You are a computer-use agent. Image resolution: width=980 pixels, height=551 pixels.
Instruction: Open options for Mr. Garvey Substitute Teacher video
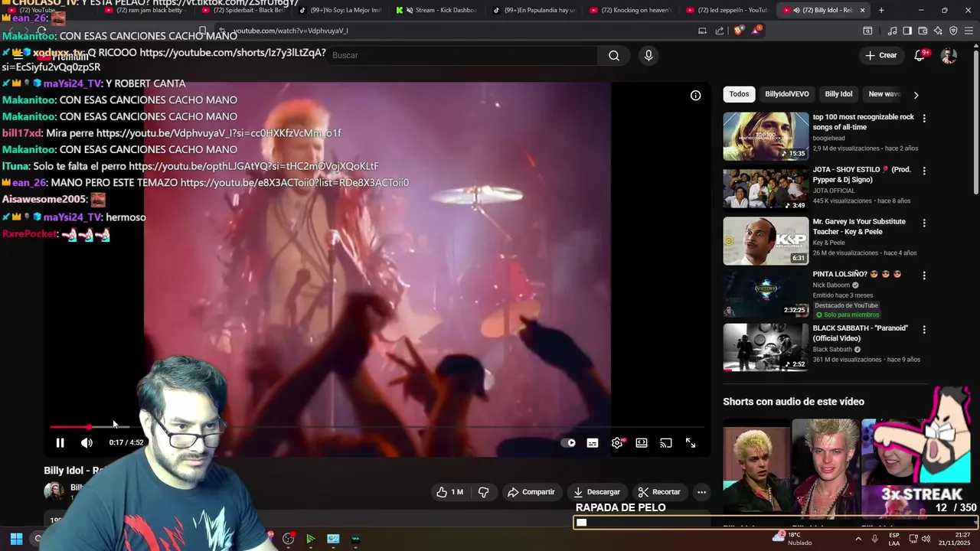[924, 223]
